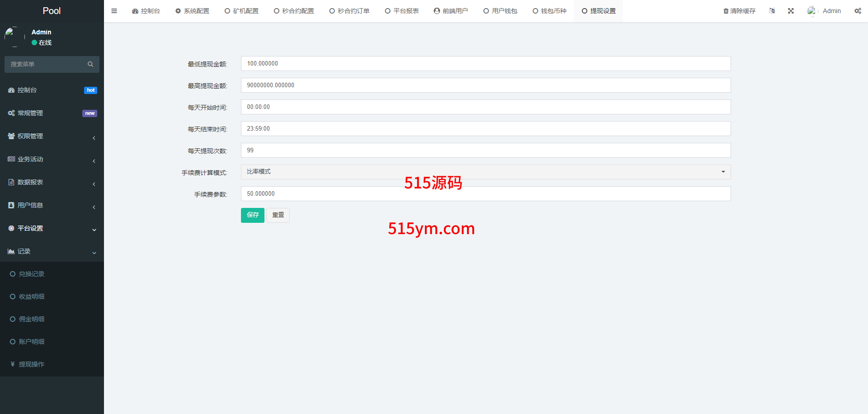
Task: Switch to the 用户钱包 tab
Action: [500, 11]
